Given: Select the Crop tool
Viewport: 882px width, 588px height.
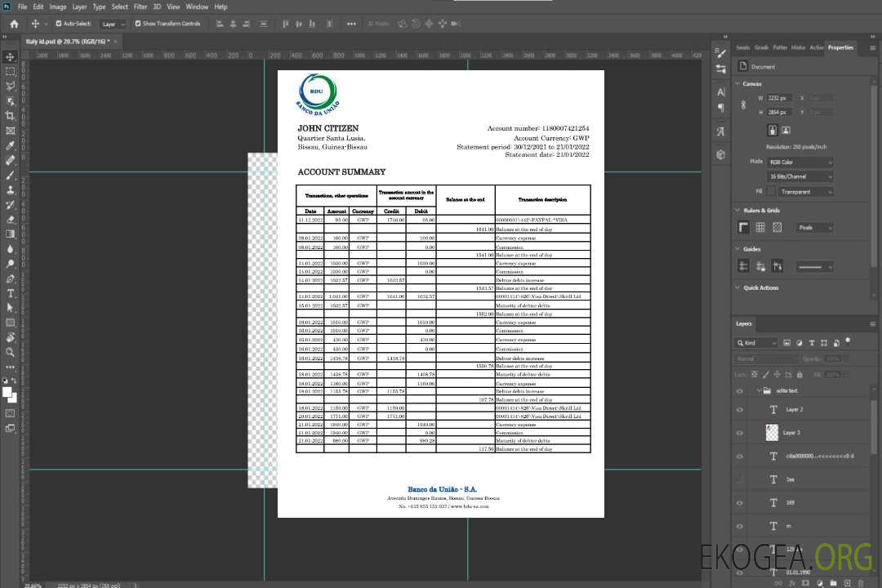Looking at the screenshot, I should click(10, 116).
